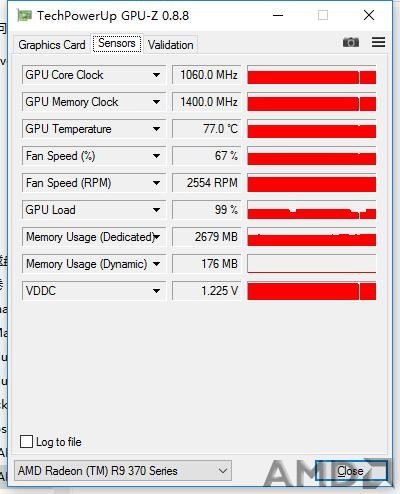Viewport: 400px width, 494px height.
Task: Select the Sensors tab
Action: (x=117, y=43)
